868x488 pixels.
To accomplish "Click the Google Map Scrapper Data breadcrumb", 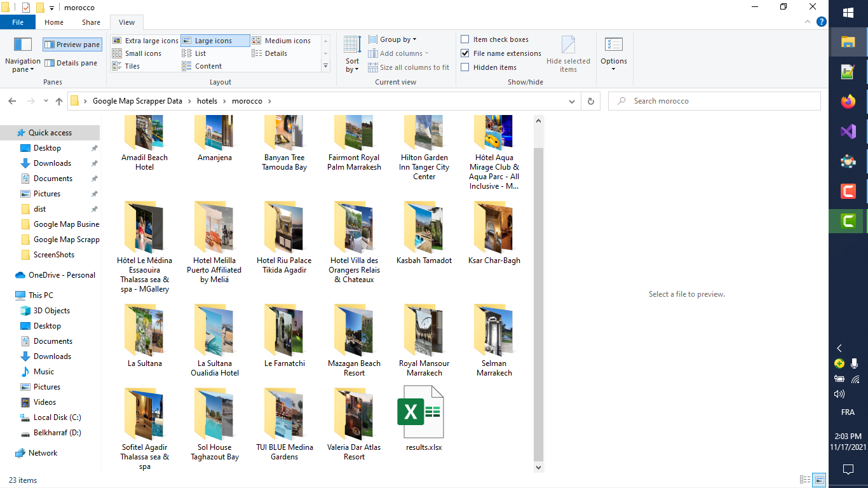I will click(x=137, y=101).
